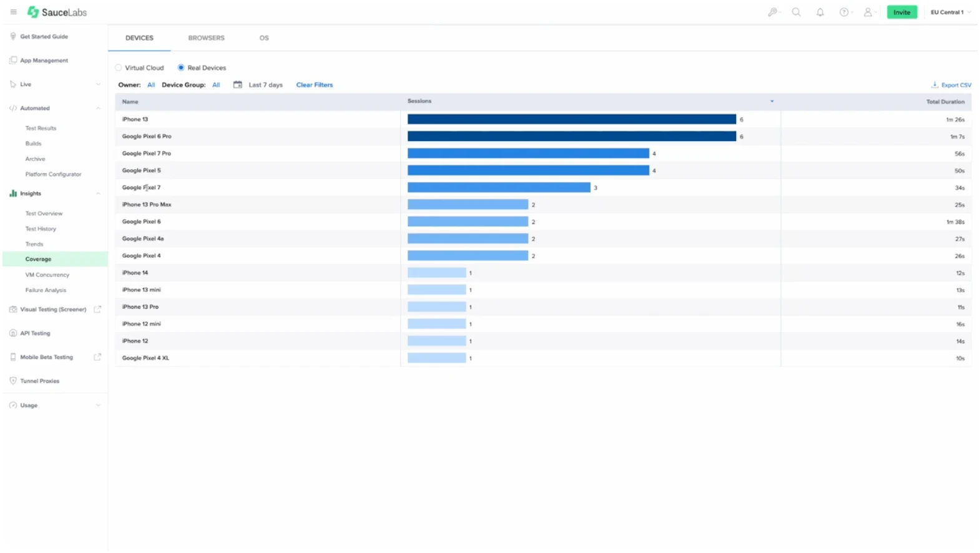This screenshot has width=980, height=553.
Task: Open VM Concurrency under Insights
Action: (x=47, y=275)
